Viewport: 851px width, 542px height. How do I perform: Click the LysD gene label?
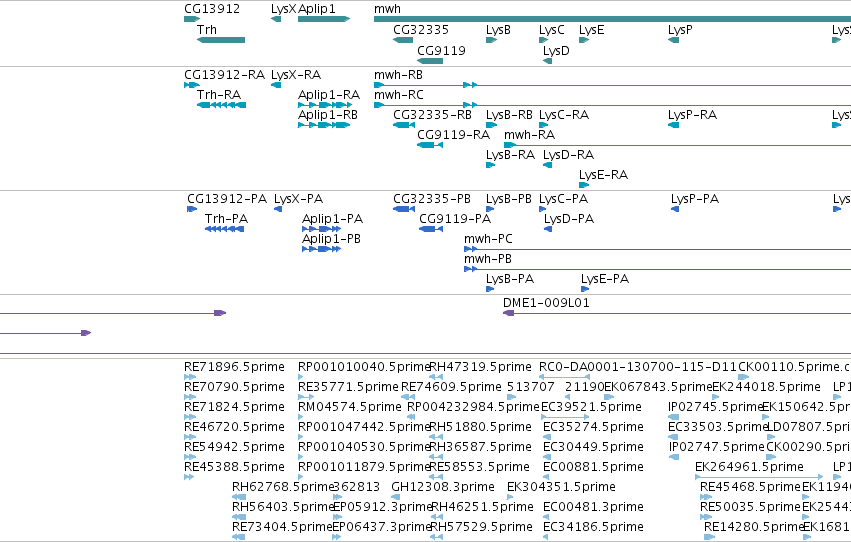[x=556, y=50]
